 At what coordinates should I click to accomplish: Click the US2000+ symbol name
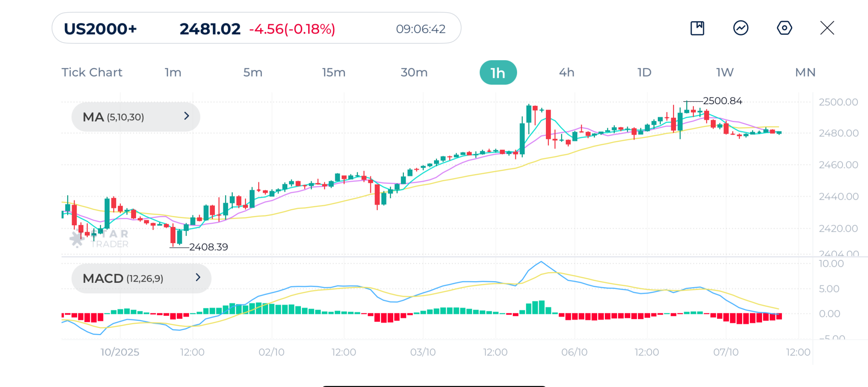[100, 29]
